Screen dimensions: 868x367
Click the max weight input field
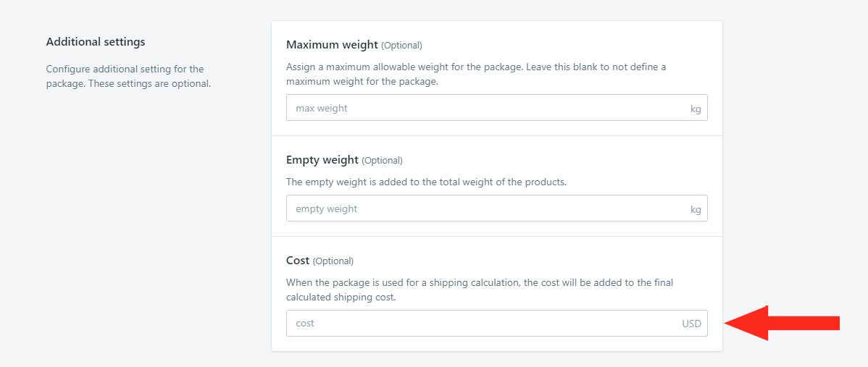point(496,108)
